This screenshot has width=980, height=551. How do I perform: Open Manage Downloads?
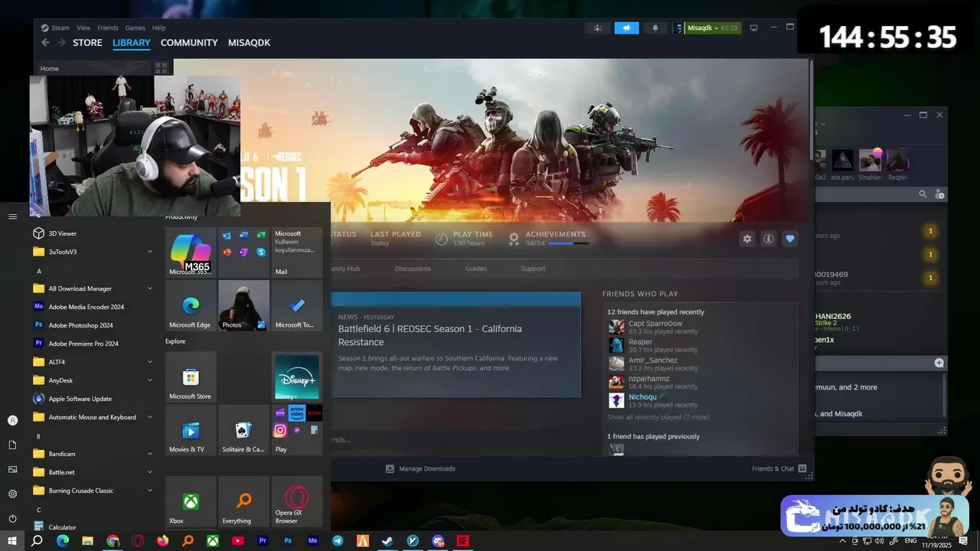click(x=420, y=468)
